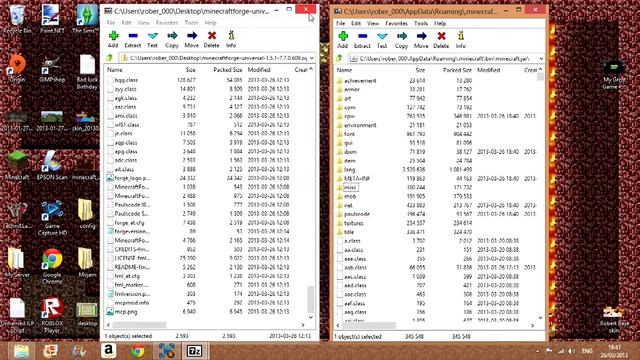
Task: Select META-INF folder in right window
Action: click(x=353, y=178)
